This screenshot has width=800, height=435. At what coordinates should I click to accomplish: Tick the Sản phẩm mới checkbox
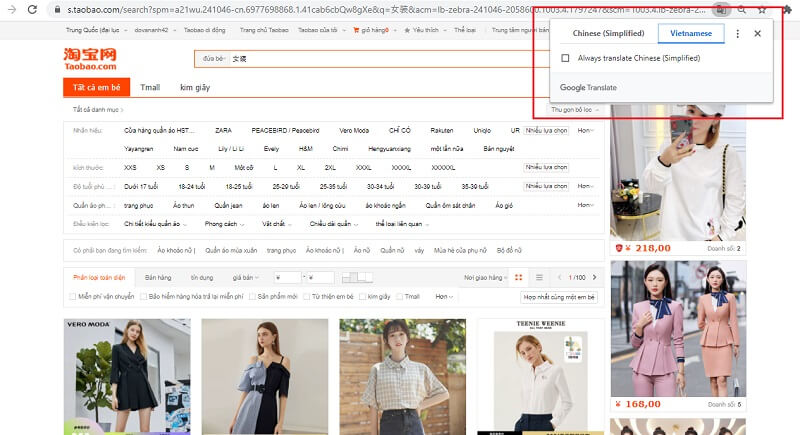[x=252, y=296]
